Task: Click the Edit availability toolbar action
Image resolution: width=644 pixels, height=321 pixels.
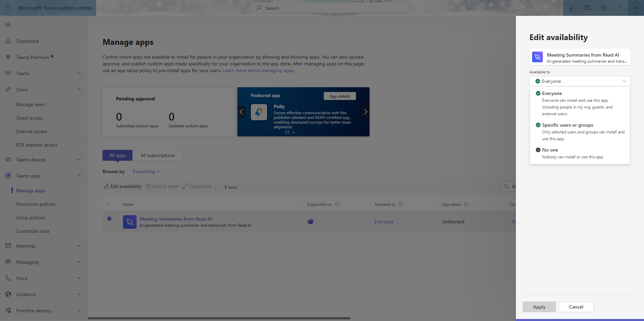Action: coord(123,186)
